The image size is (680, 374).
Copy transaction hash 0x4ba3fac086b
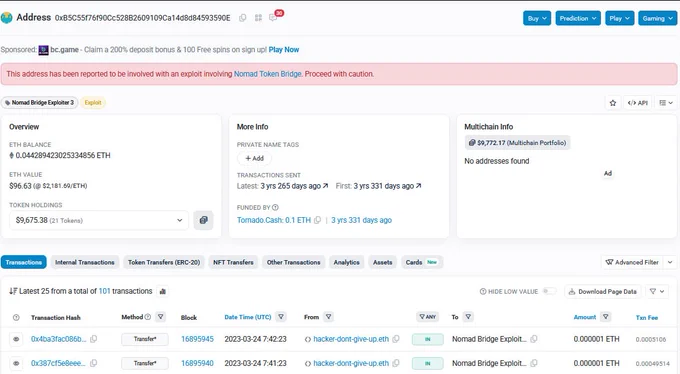point(93,339)
